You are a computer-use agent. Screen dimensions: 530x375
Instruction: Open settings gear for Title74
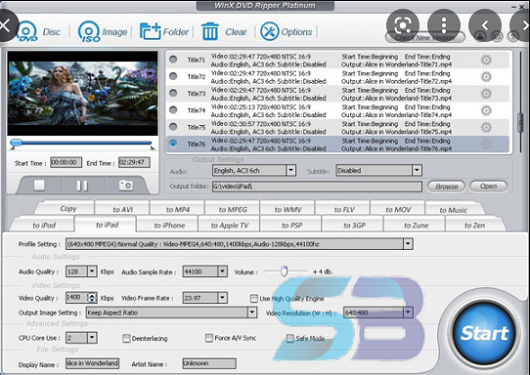tap(486, 111)
